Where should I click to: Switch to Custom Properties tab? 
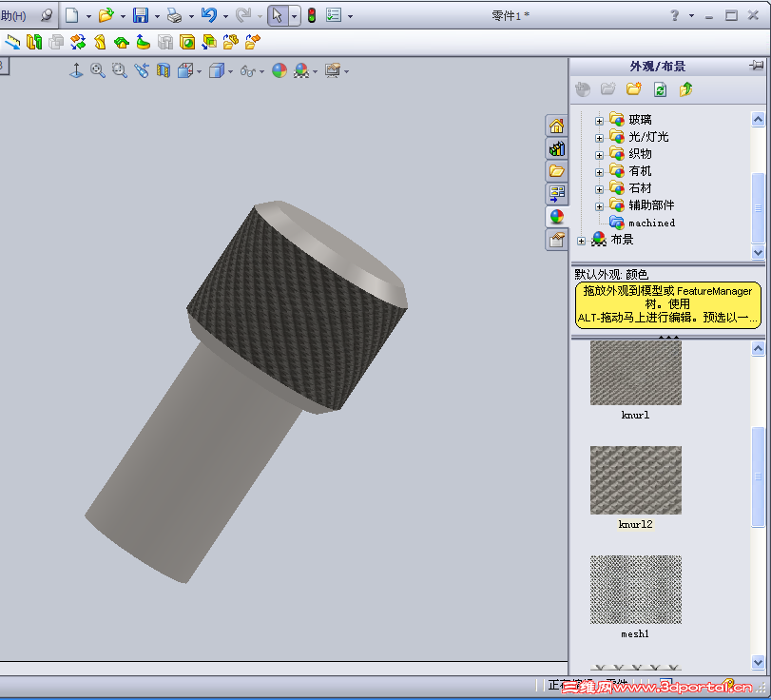(x=556, y=240)
